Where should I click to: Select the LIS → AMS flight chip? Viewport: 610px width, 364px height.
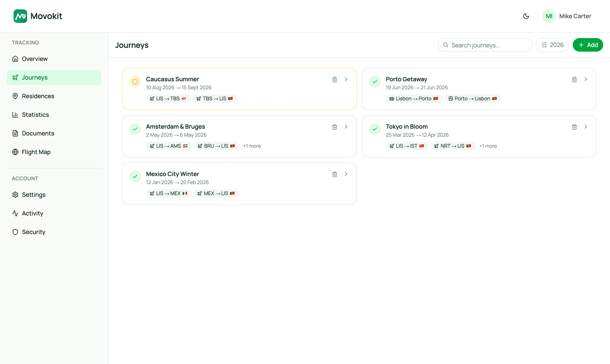[169, 146]
